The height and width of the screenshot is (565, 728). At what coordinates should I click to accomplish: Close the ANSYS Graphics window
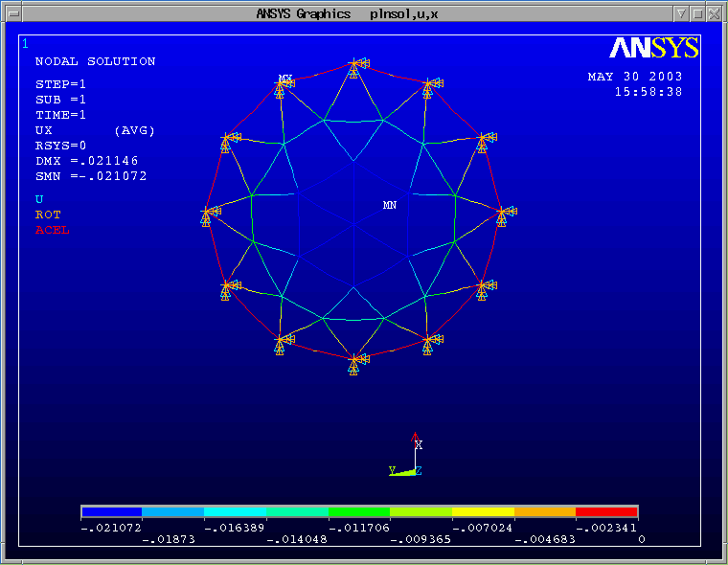point(714,14)
